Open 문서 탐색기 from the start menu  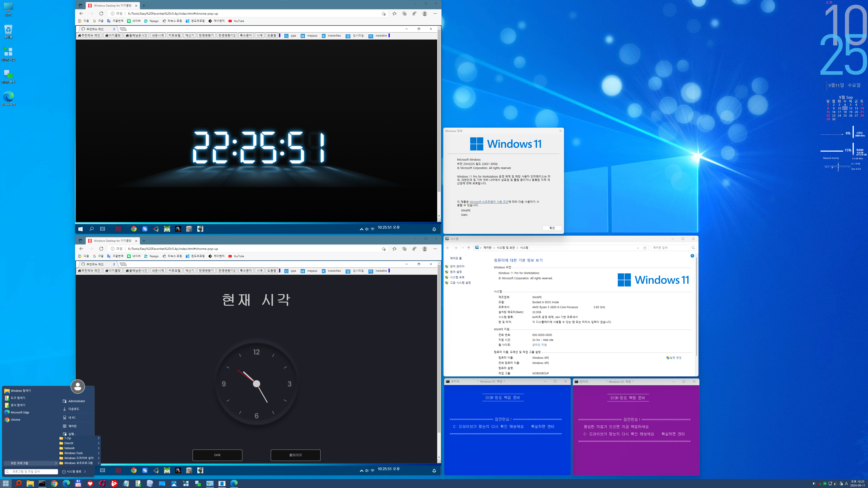[x=15, y=405]
